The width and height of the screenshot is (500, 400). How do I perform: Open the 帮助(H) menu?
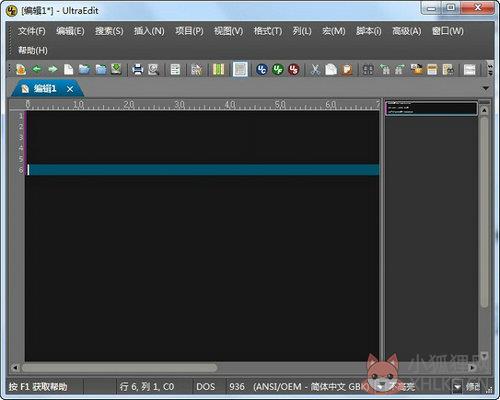33,50
